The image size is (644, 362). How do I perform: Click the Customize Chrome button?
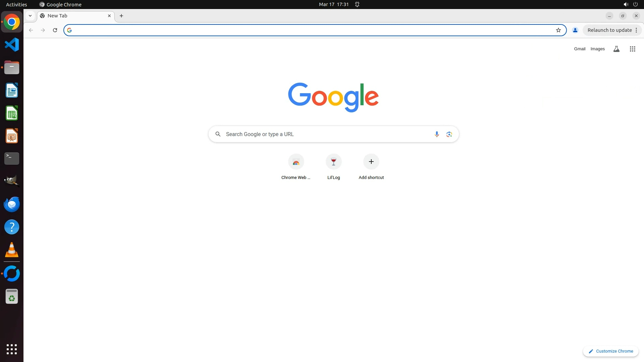[610, 351]
